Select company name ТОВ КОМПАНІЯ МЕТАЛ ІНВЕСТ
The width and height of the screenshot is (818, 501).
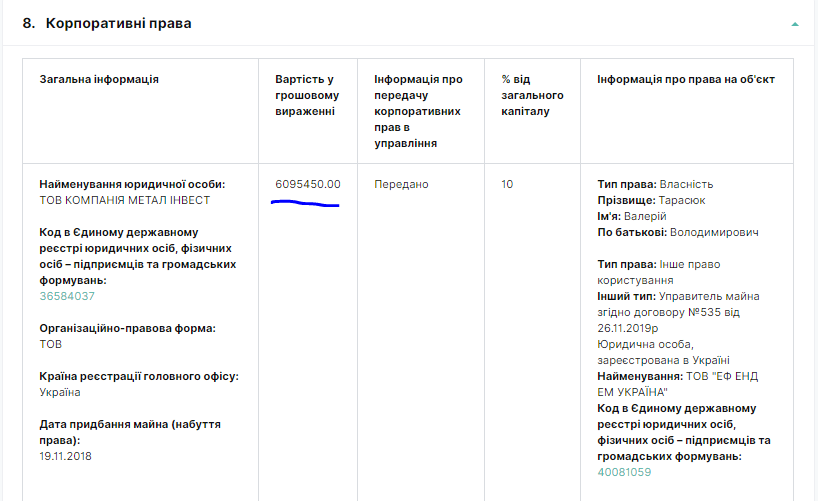(125, 200)
